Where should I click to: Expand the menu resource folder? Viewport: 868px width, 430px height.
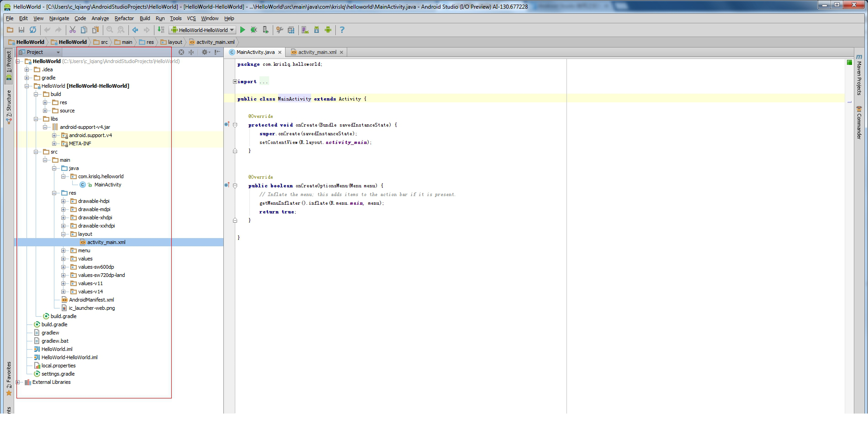[63, 250]
